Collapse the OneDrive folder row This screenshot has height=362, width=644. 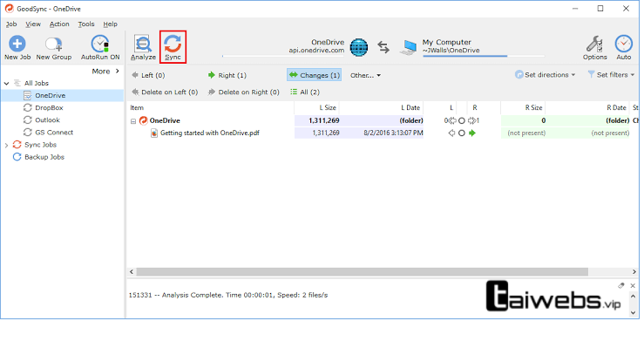pos(133,121)
